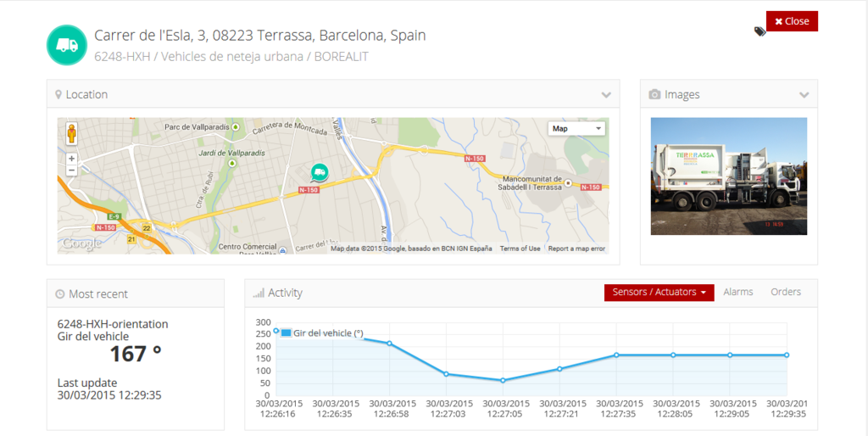Toggle Gir del vehicle legend swatch
The height and width of the screenshot is (436, 868).
286,333
